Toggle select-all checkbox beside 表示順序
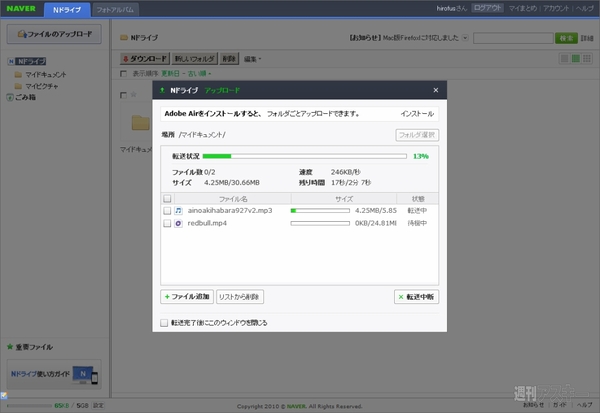 tap(123, 73)
